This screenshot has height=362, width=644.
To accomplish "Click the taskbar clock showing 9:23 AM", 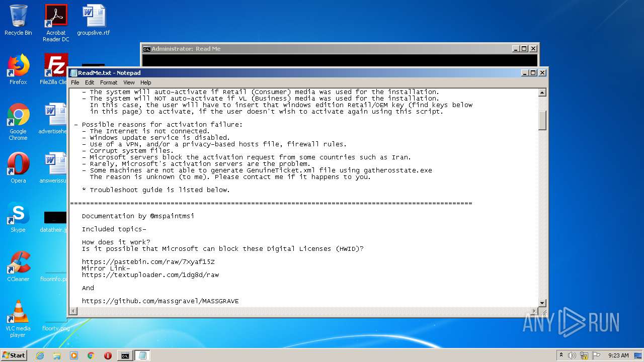I will pos(618,355).
